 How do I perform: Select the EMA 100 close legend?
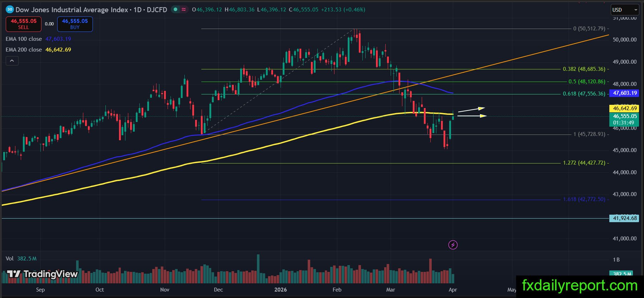[x=38, y=39]
